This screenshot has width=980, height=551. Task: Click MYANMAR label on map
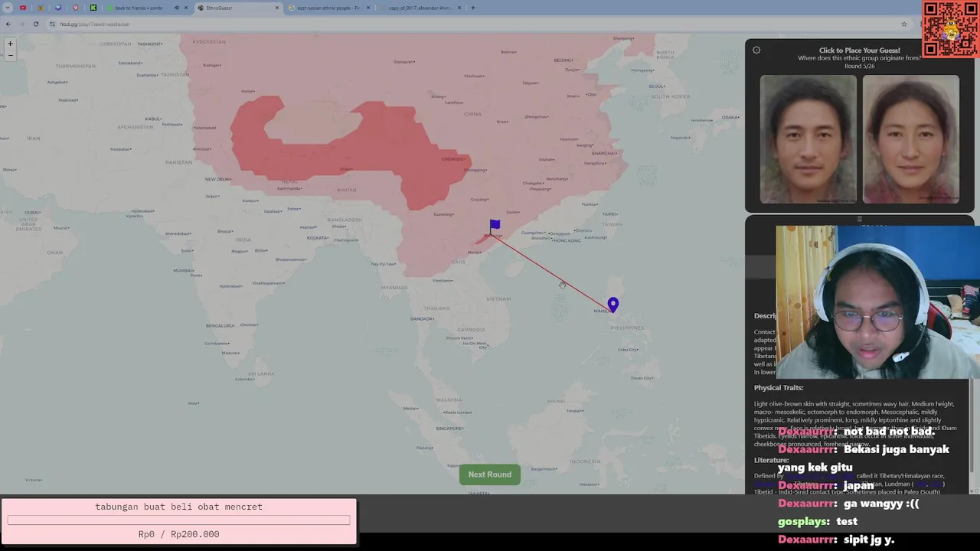394,288
